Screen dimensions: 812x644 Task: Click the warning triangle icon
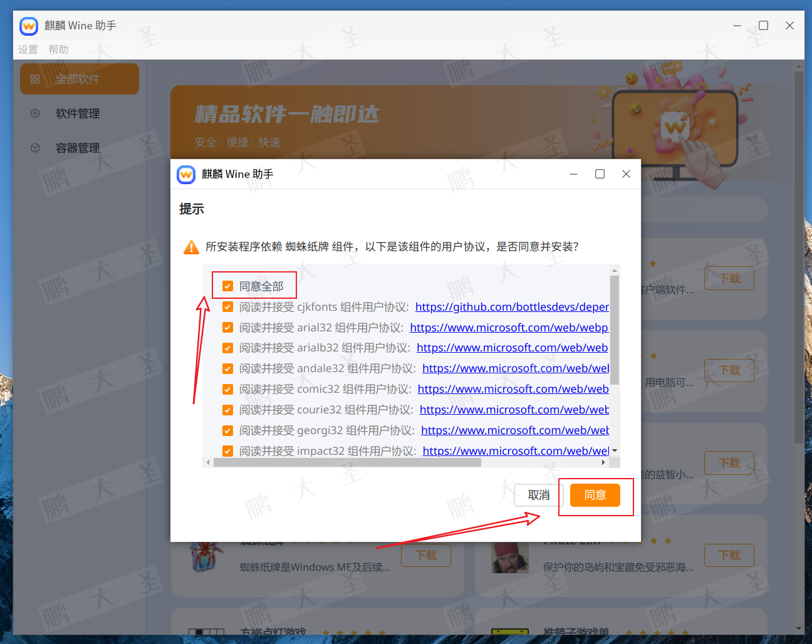pyautogui.click(x=191, y=247)
